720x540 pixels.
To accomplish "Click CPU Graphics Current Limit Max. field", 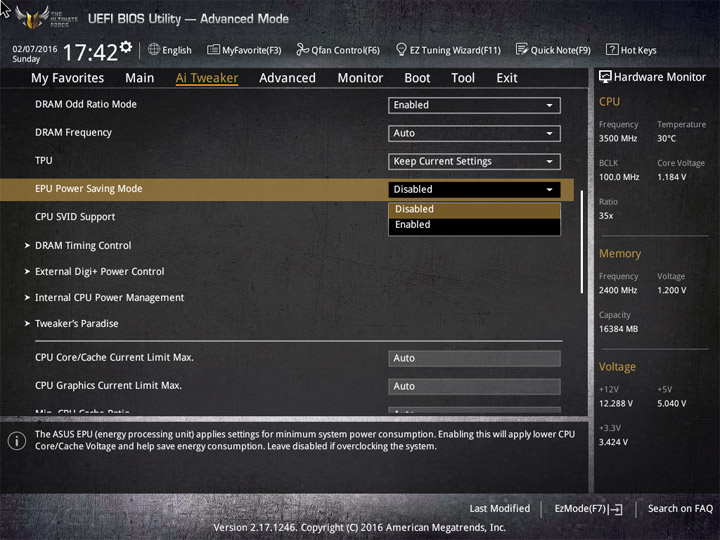I will pyautogui.click(x=474, y=386).
